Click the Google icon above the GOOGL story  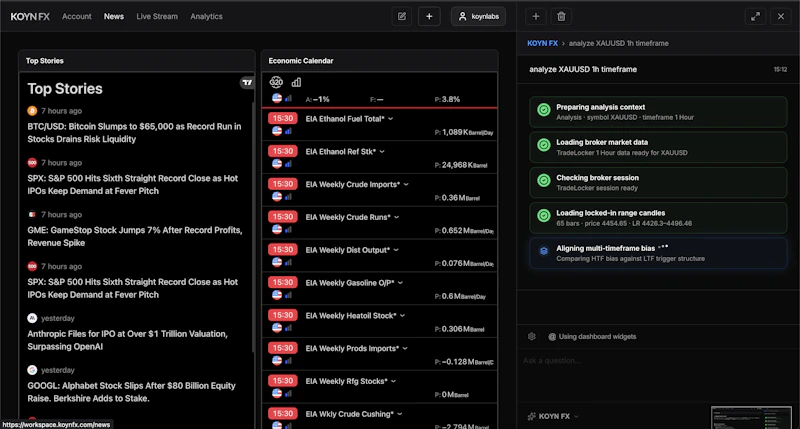[x=32, y=370]
